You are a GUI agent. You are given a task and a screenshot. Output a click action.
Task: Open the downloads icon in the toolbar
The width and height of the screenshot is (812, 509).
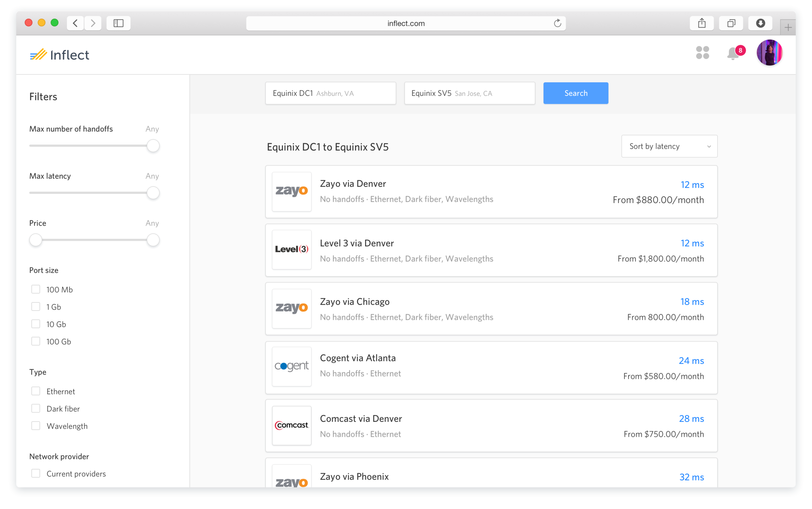760,23
